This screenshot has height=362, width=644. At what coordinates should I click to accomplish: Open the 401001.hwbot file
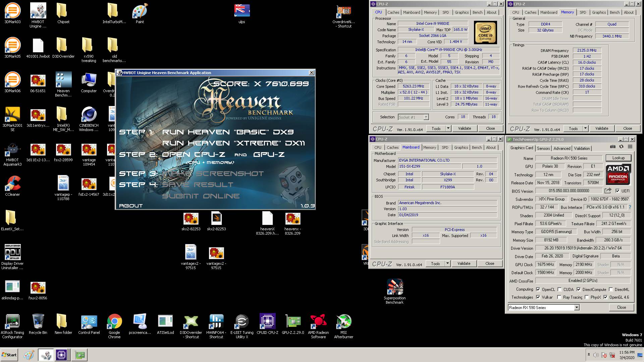click(38, 48)
